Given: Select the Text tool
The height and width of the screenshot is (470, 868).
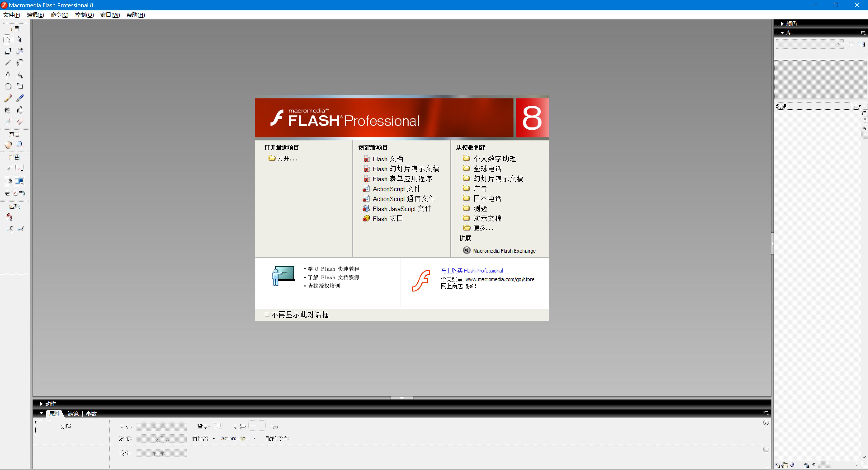Looking at the screenshot, I should pyautogui.click(x=19, y=75).
